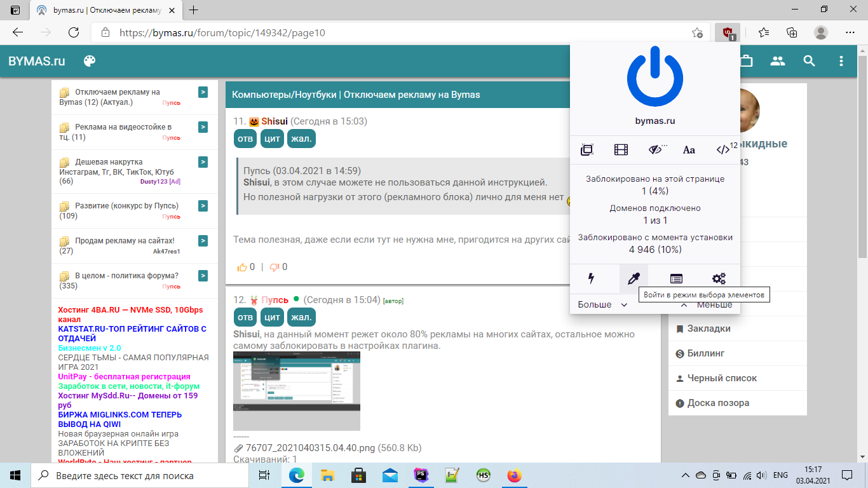This screenshot has height=488, width=868.
Task: Open the three-dot menu in the site header
Action: pos(841,61)
